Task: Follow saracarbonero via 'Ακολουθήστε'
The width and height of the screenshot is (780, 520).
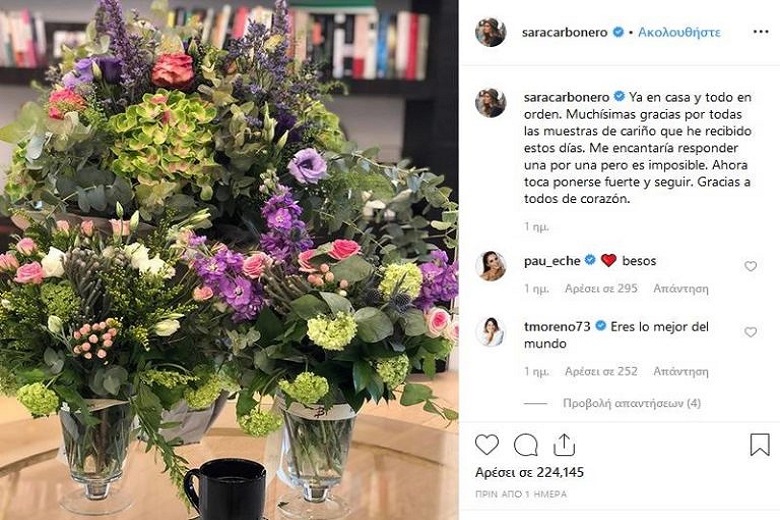Action: pyautogui.click(x=679, y=32)
